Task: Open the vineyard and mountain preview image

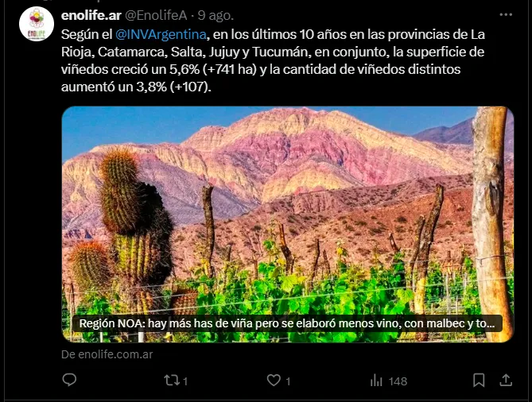Action: click(x=288, y=224)
